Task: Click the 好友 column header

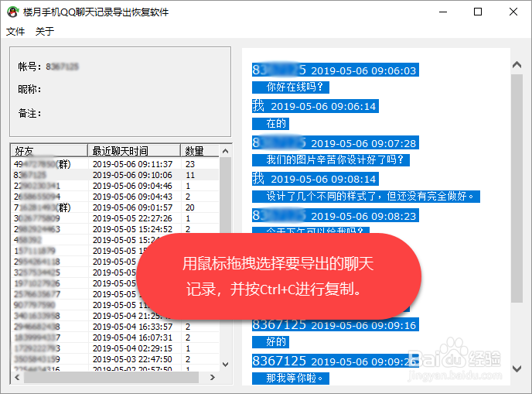Action: [x=49, y=150]
